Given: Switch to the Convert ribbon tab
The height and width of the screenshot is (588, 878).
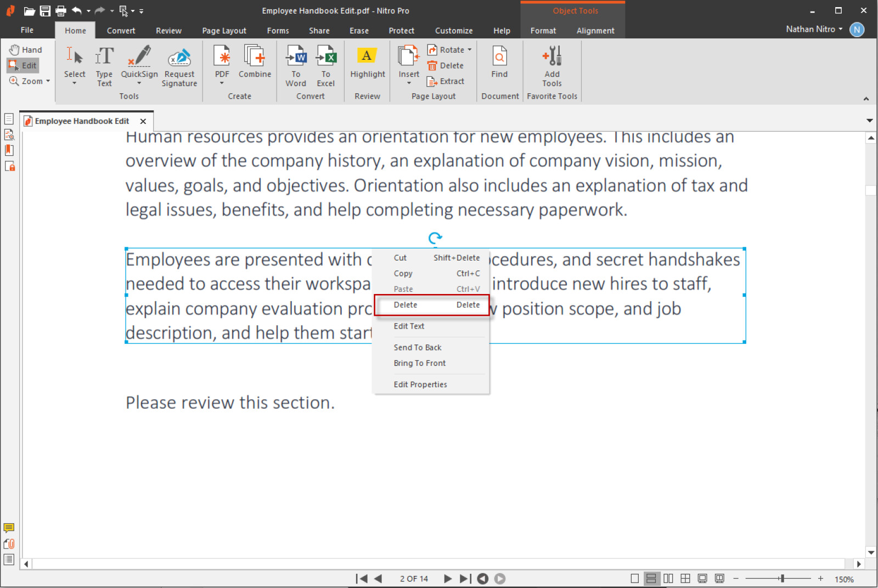Looking at the screenshot, I should (121, 30).
